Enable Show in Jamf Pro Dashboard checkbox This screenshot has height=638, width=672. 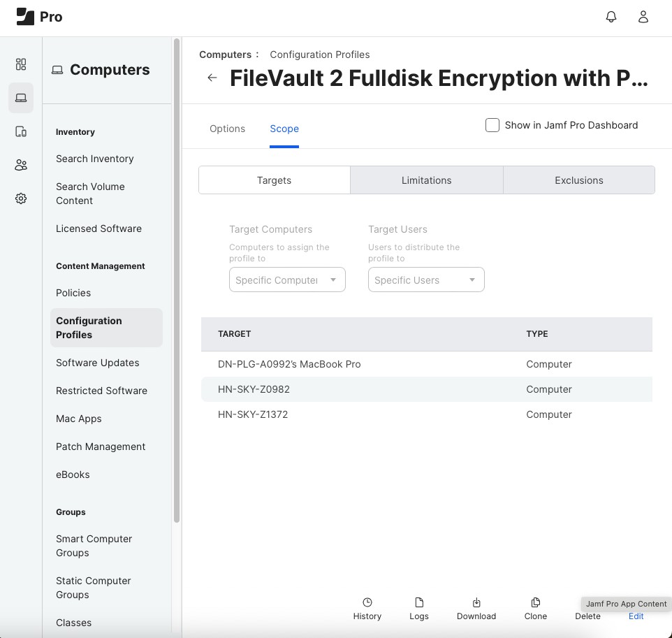pyautogui.click(x=492, y=125)
